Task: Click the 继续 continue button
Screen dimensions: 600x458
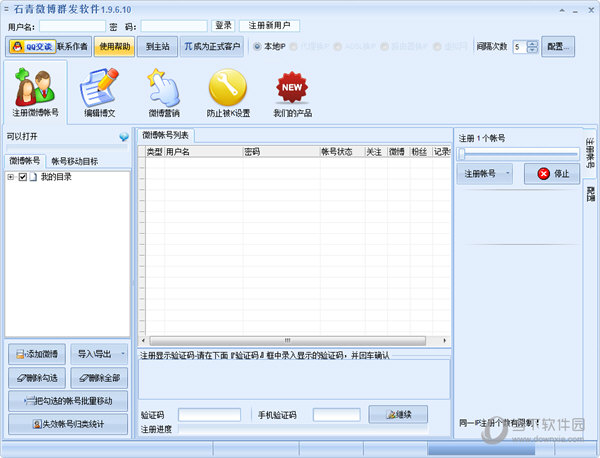Action: [398, 414]
